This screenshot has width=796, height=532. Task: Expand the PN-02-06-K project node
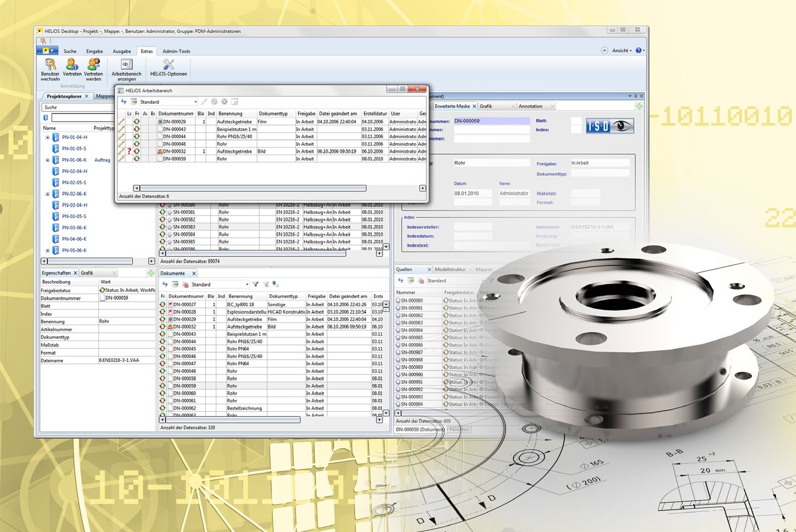[47, 194]
